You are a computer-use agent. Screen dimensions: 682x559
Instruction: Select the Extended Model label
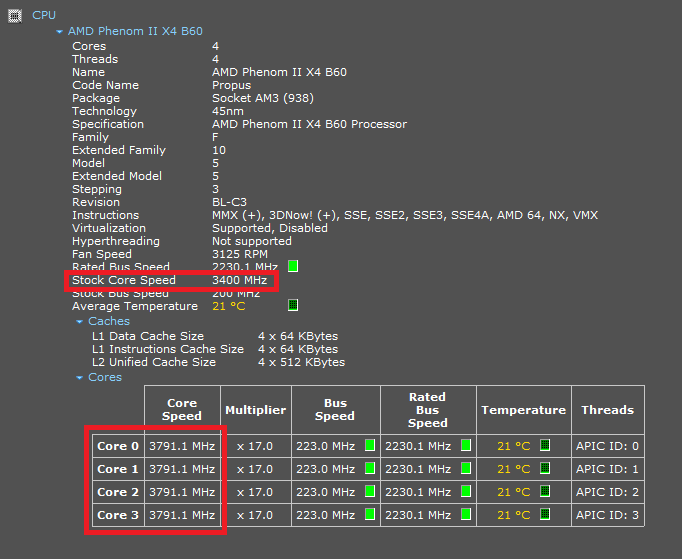pyautogui.click(x=117, y=176)
